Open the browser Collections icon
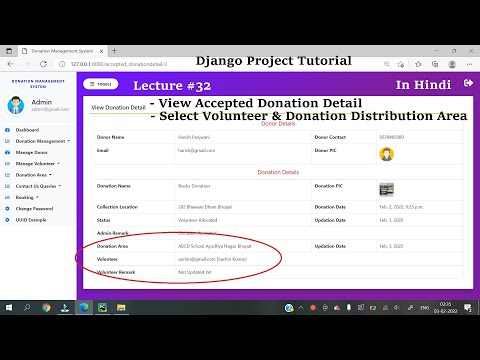 (435, 64)
